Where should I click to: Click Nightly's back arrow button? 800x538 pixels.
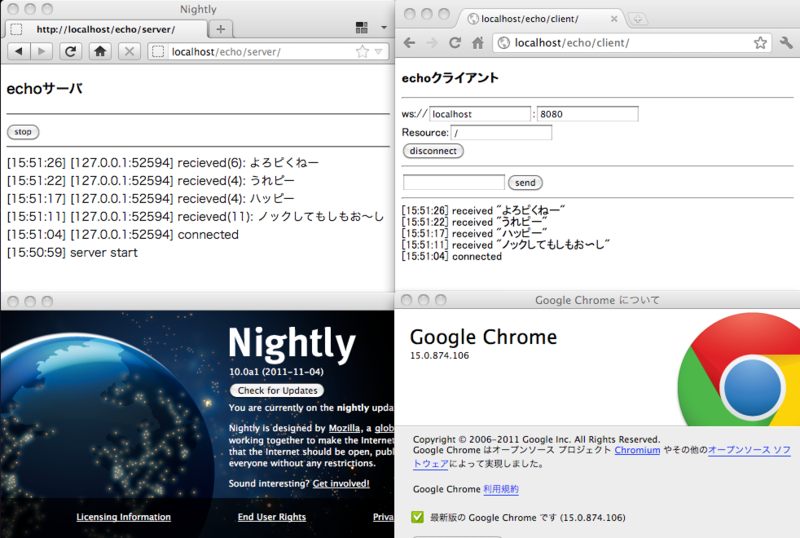pos(19,51)
